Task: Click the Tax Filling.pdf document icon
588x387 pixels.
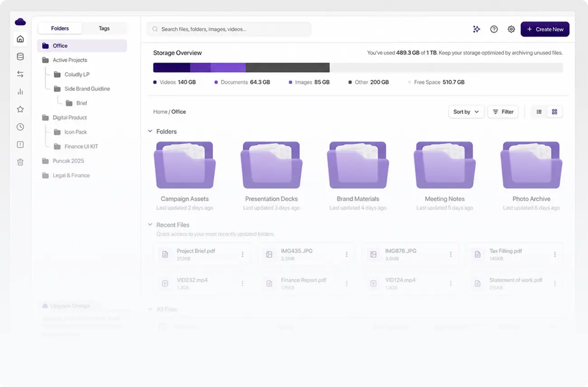Action: pyautogui.click(x=477, y=254)
